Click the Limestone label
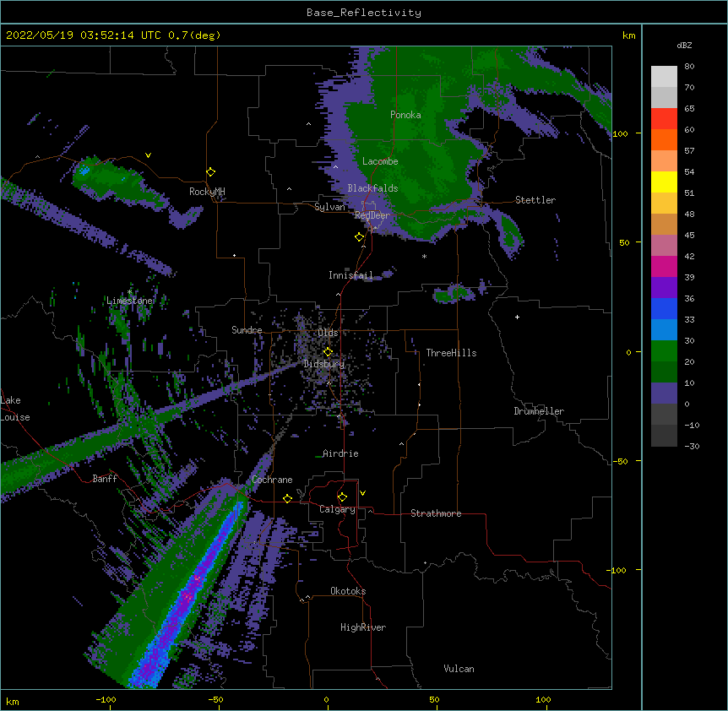This screenshot has width=728, height=711. coord(129,301)
